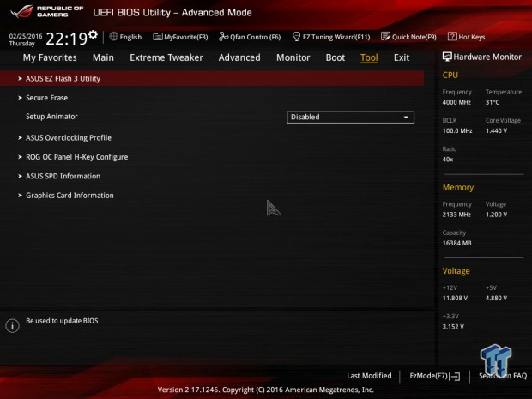This screenshot has height=399, width=532.
Task: Open the Setup Animator Disabled dropdown
Action: 350,118
